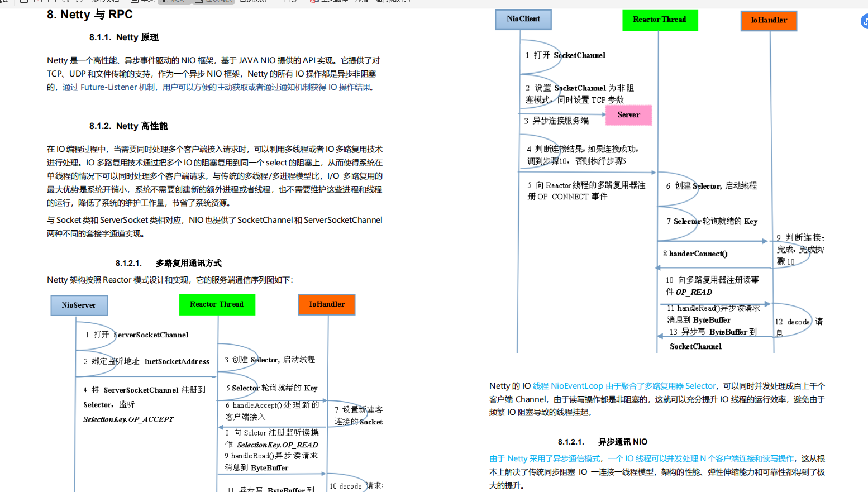Select the 提取文字 (extract text) tool
This screenshot has width=868, height=492.
tap(105, 3)
